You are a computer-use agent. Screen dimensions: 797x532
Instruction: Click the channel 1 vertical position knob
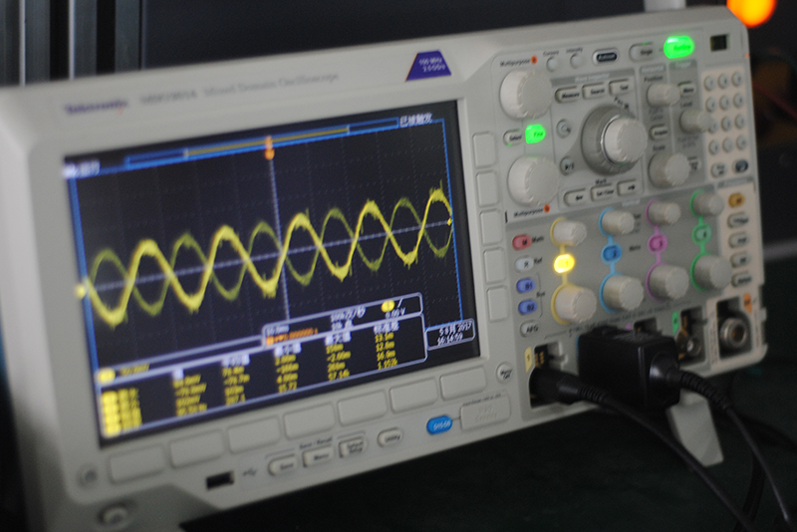pos(568,231)
